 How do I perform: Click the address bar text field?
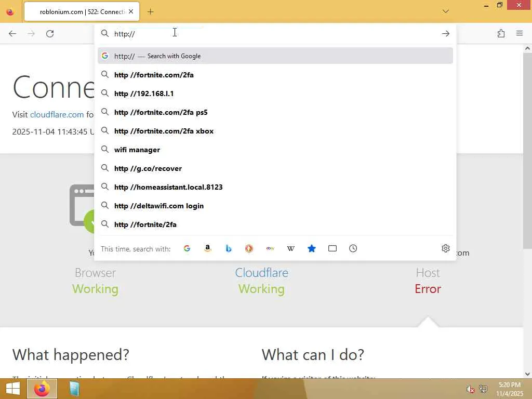click(275, 34)
